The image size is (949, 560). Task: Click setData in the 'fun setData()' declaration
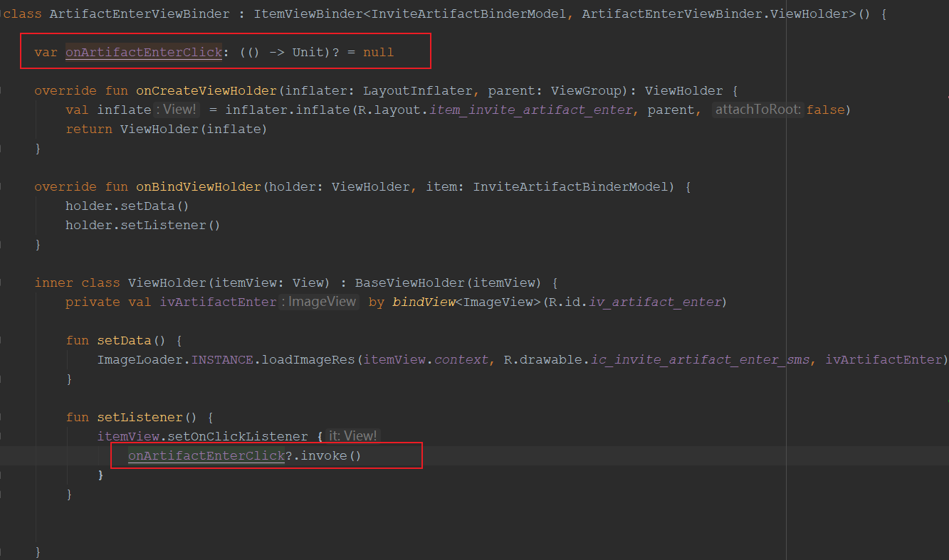124,340
